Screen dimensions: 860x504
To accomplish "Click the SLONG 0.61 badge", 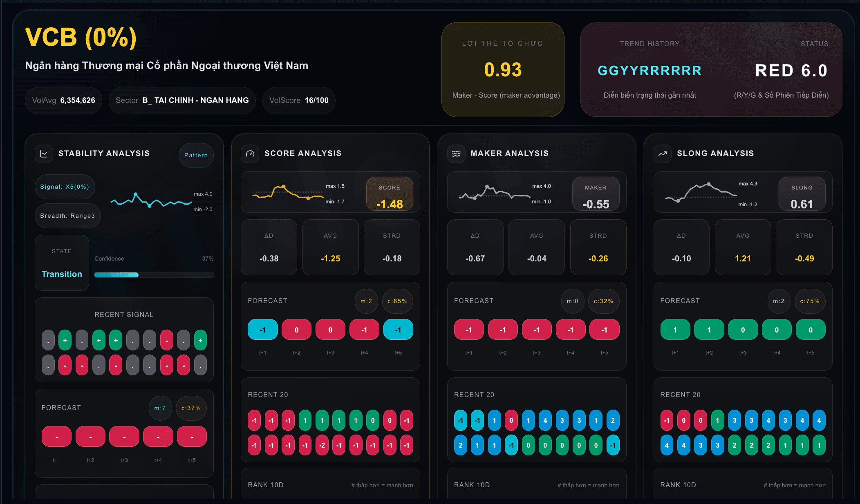I will point(802,194).
